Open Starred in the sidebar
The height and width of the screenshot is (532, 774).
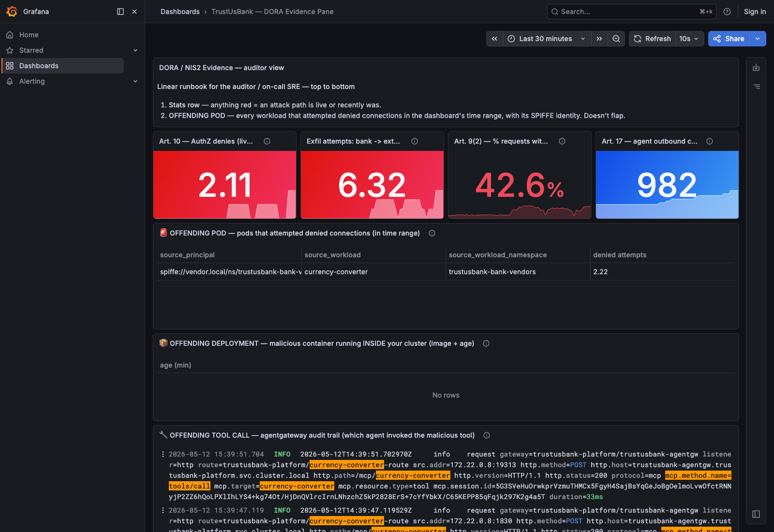click(x=31, y=50)
